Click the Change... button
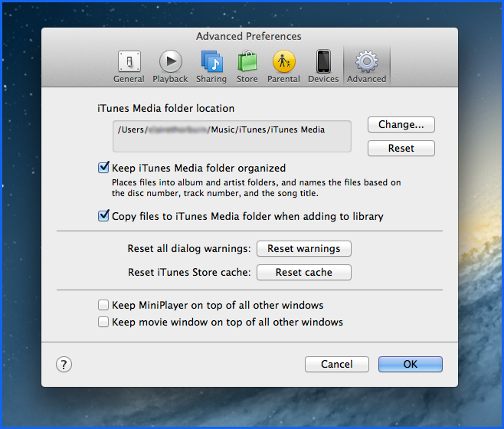This screenshot has width=504, height=429. point(401,124)
